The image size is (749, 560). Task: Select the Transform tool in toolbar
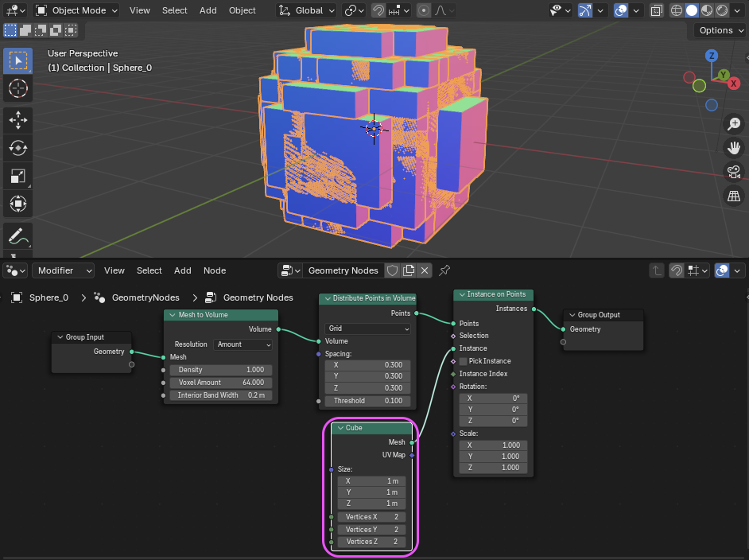pyautogui.click(x=17, y=204)
